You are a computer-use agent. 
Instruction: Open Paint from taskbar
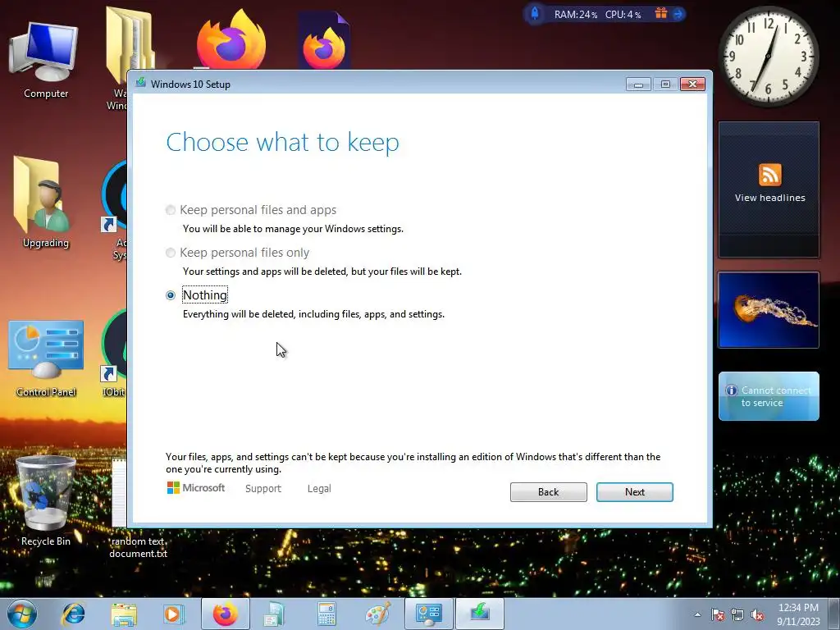coord(377,614)
